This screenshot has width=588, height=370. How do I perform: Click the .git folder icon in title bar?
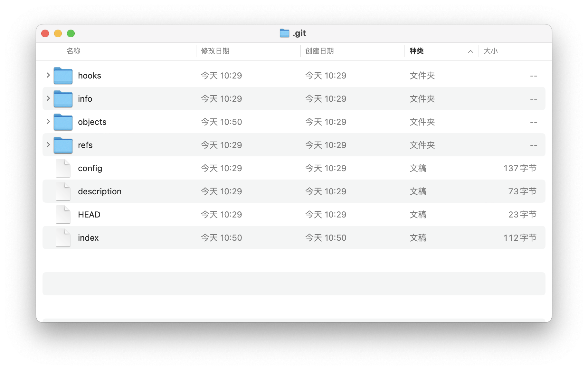pos(284,33)
